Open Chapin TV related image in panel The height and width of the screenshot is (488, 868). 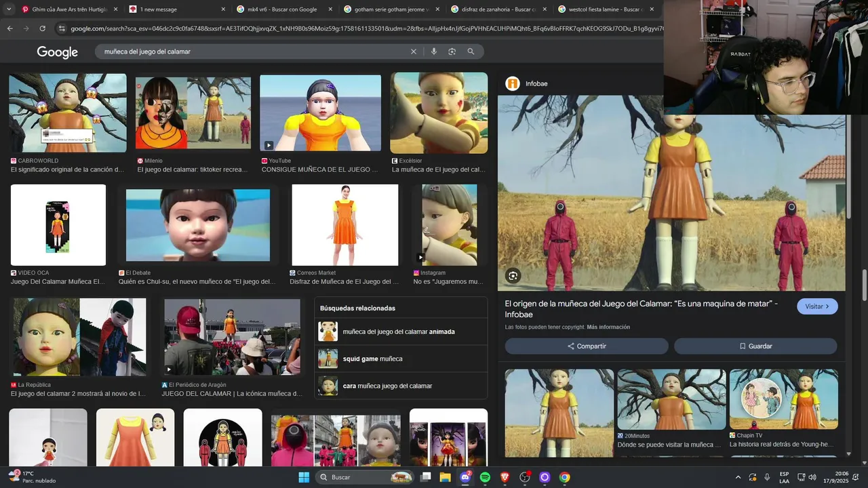(x=784, y=400)
